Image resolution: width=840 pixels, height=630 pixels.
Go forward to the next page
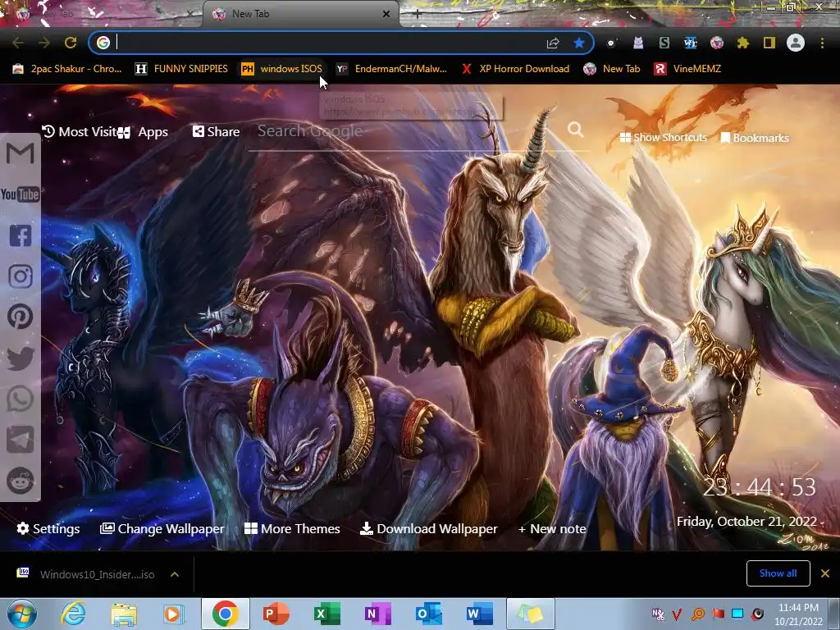[44, 43]
